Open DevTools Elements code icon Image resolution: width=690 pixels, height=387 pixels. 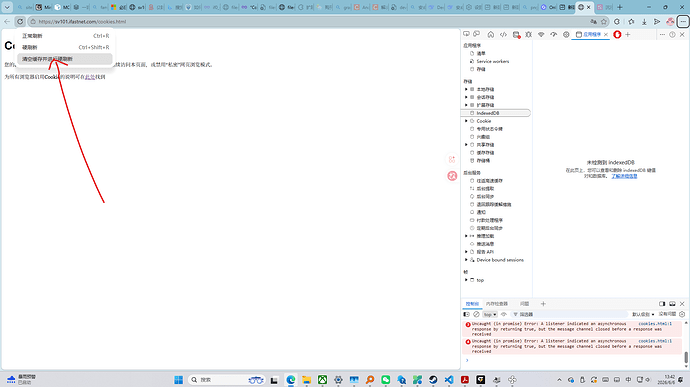point(503,34)
